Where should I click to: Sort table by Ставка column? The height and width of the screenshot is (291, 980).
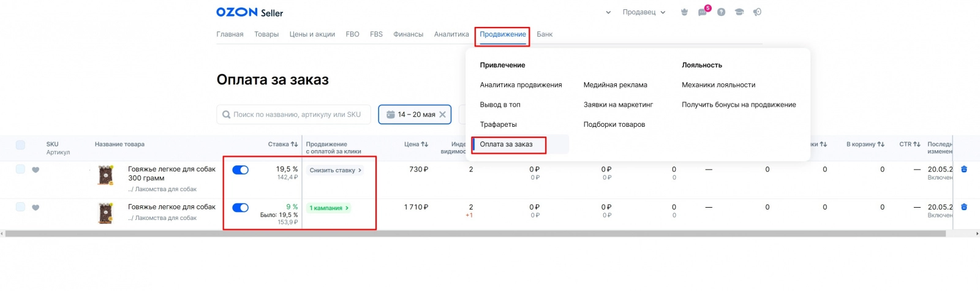(282, 145)
